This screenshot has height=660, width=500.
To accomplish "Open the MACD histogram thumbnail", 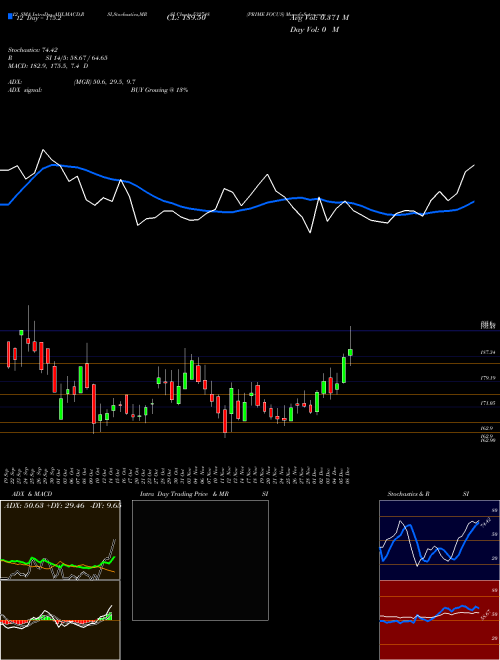I will pos(60,620).
